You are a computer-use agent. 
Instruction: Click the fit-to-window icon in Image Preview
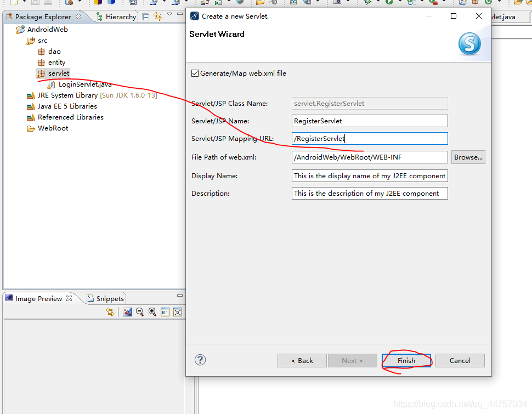[x=177, y=312]
